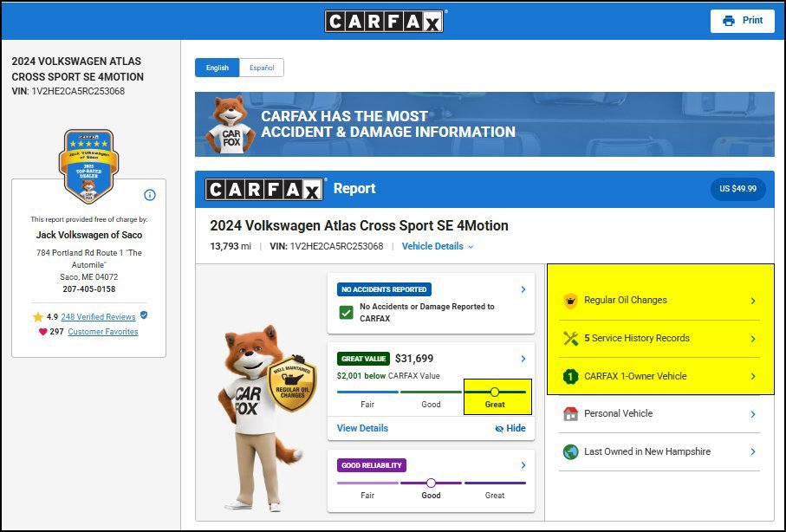Viewport: 786px width, 532px height.
Task: Click the reliability slider marker at Good
Action: coord(431,483)
